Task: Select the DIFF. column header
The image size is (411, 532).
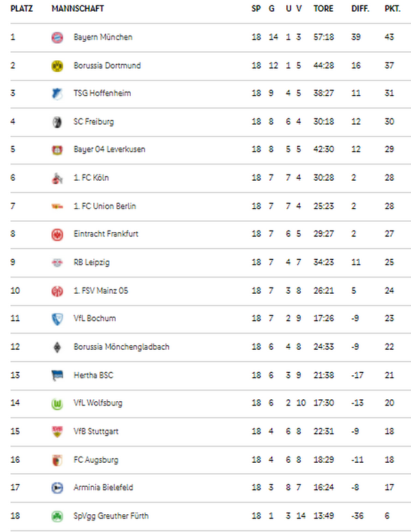Action: 360,8
